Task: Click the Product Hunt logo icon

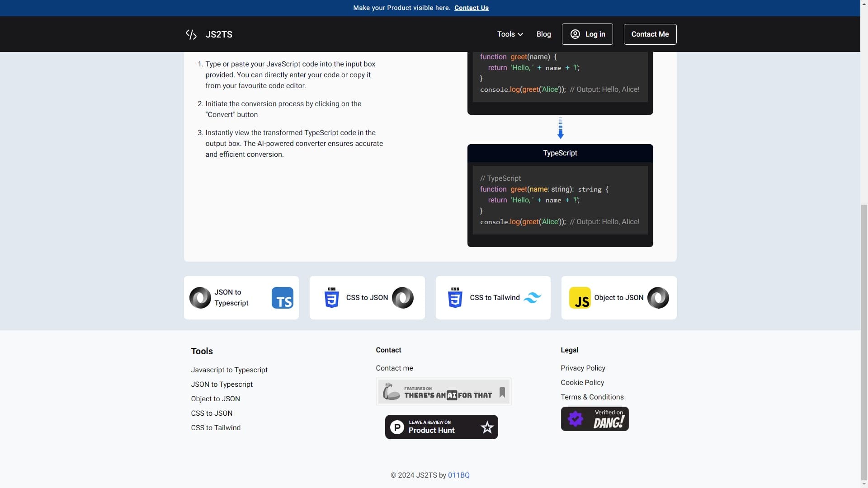Action: pyautogui.click(x=396, y=427)
